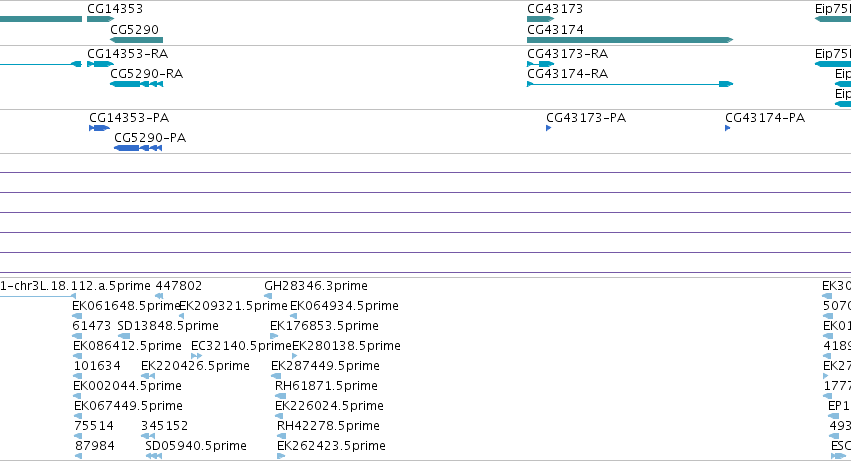Click the CG43174-RA transcript intron line
Image resolution: width=851 pixels, height=461 pixels.
[x=626, y=84]
